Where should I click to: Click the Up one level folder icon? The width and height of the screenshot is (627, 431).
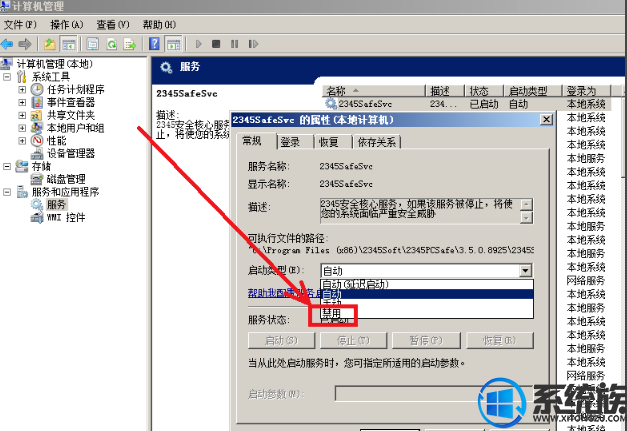50,44
